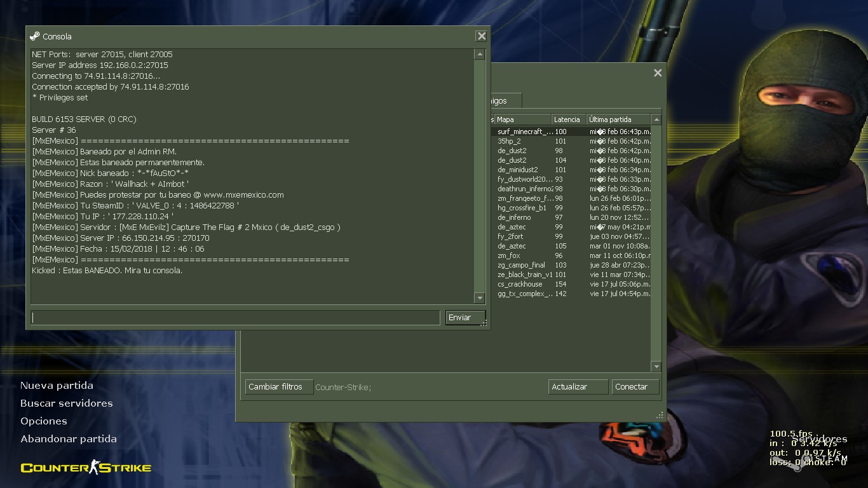This screenshot has height=488, width=868.
Task: Click Cambiar filtros button
Action: (279, 387)
